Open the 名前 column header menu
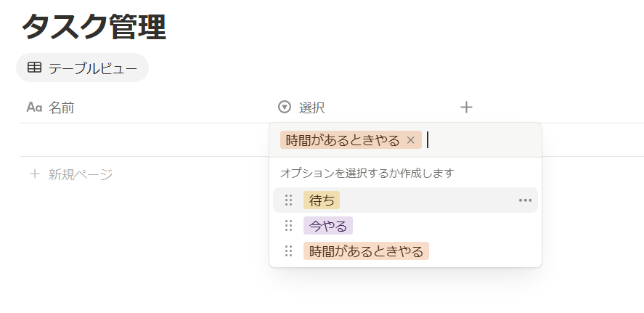Screen dimensions: 644x313 click(61, 107)
